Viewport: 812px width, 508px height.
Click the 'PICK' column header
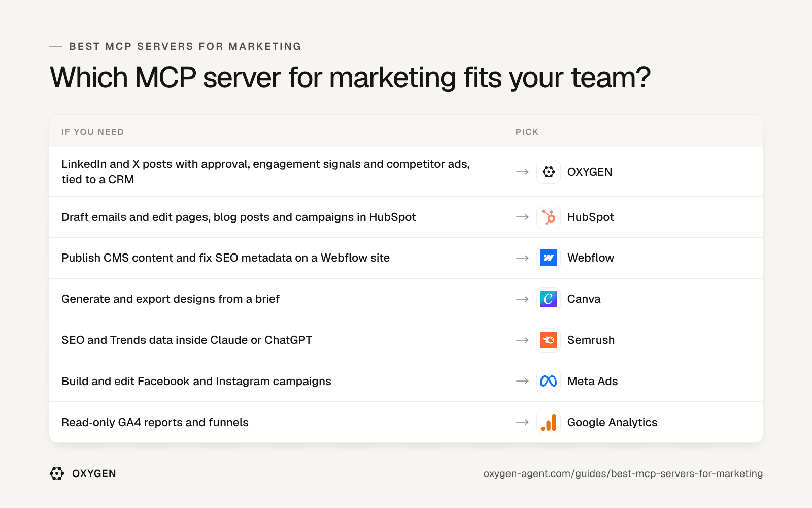point(527,132)
